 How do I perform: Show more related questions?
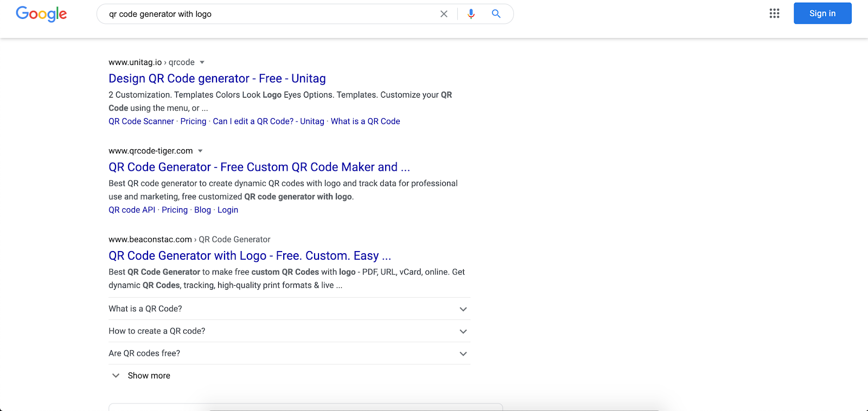point(148,376)
